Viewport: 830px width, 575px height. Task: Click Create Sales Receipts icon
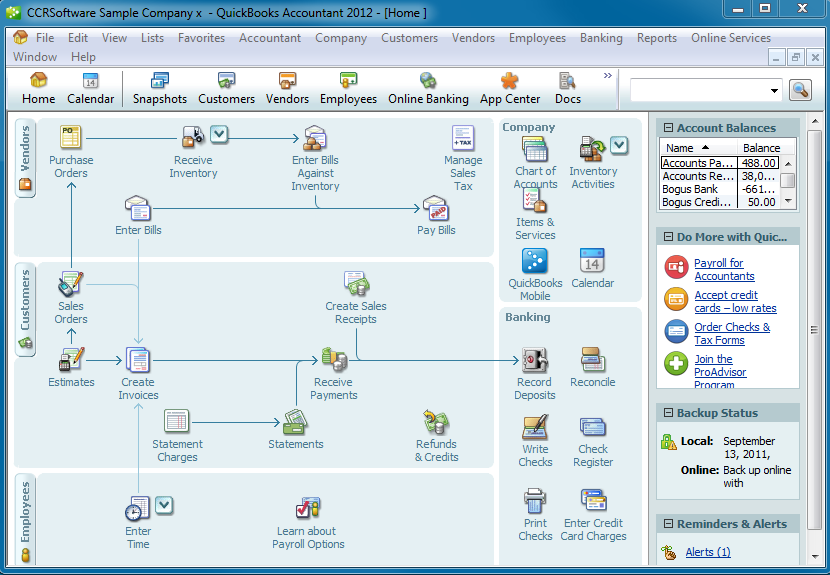tap(356, 284)
